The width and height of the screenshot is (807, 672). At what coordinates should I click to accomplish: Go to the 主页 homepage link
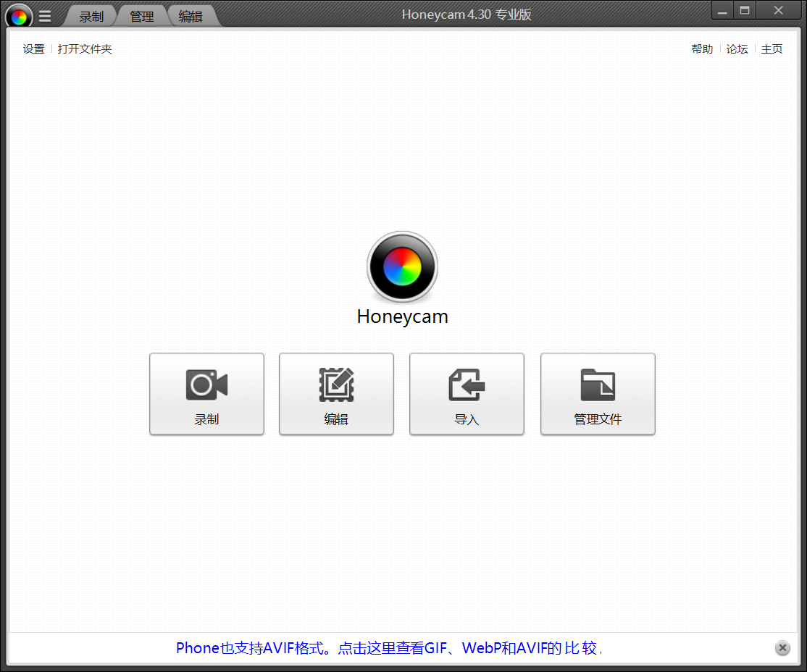pyautogui.click(x=772, y=49)
